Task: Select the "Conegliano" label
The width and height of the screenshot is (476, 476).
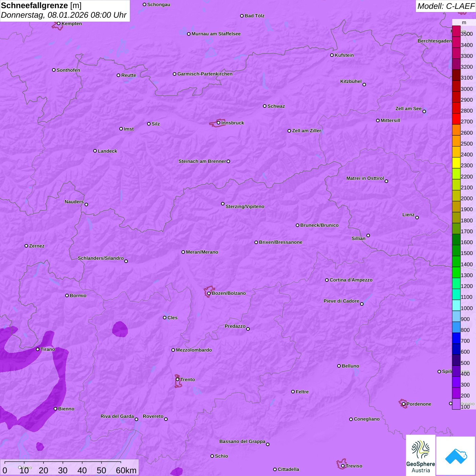Action: [367, 419]
